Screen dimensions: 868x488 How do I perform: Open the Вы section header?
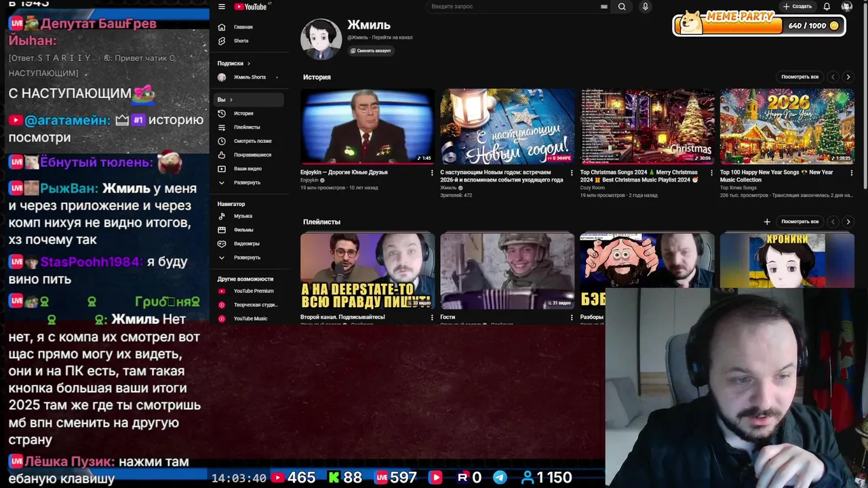tap(249, 100)
